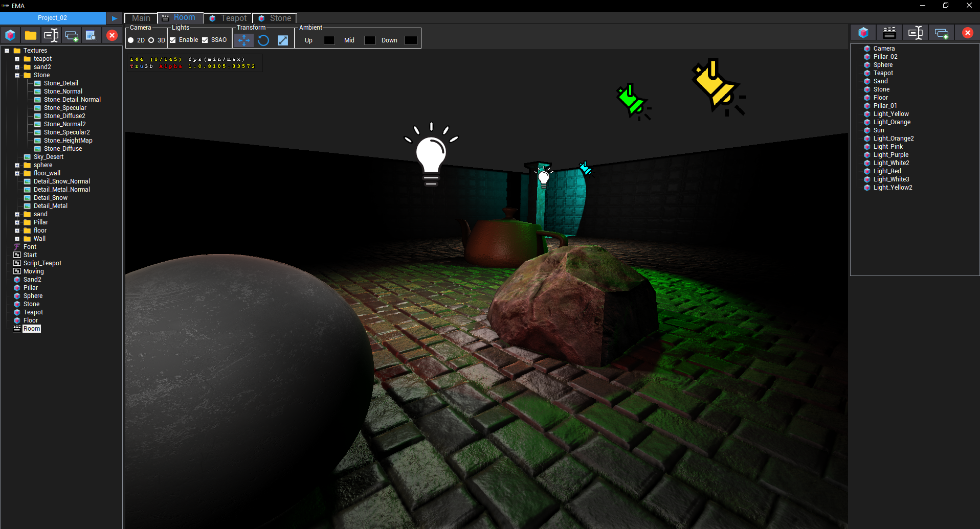Expand the sphere folder

click(x=17, y=165)
